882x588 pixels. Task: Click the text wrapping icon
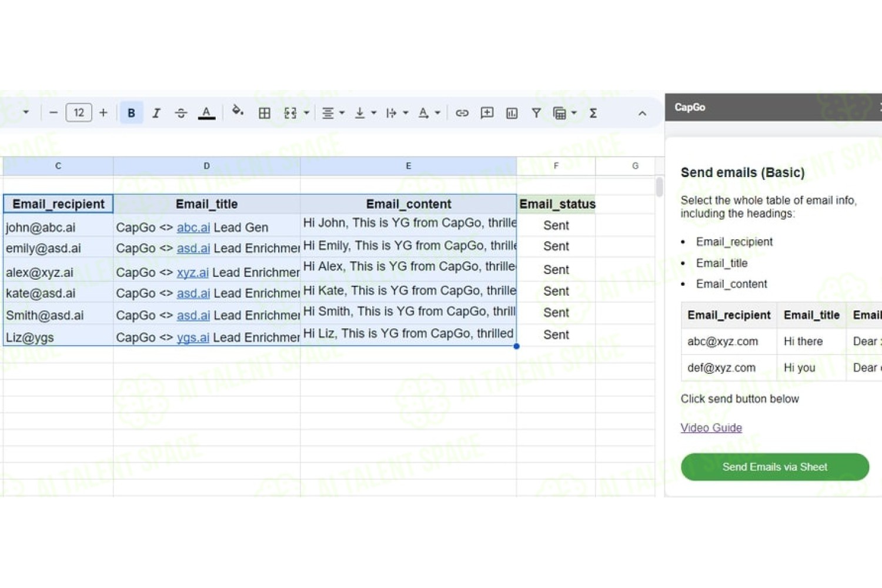[x=392, y=113]
